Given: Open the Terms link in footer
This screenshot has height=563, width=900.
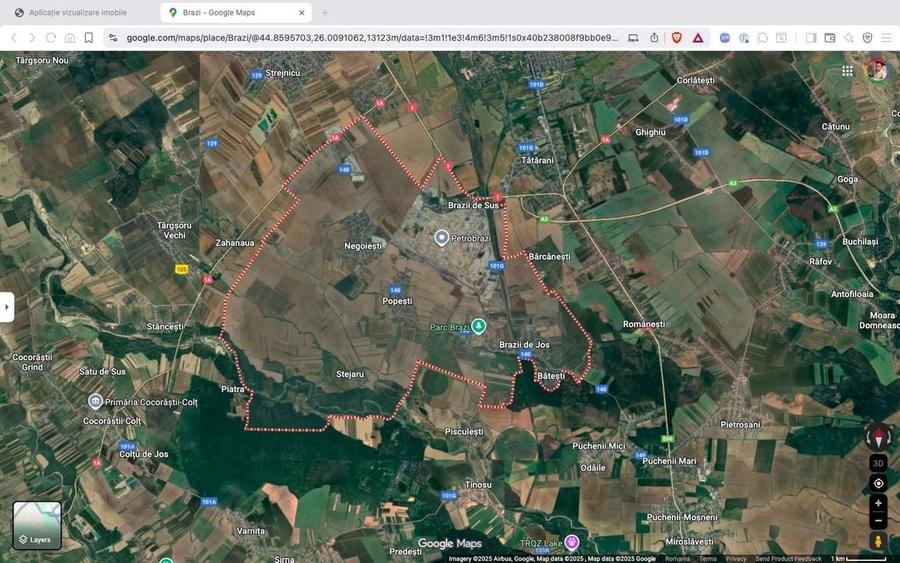Looking at the screenshot, I should click(x=707, y=559).
